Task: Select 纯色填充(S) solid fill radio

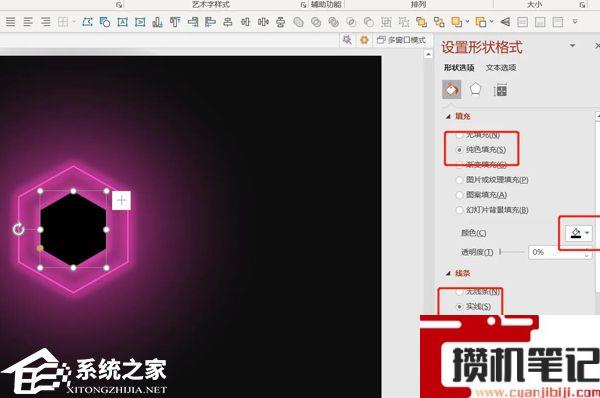Action: pos(481,150)
